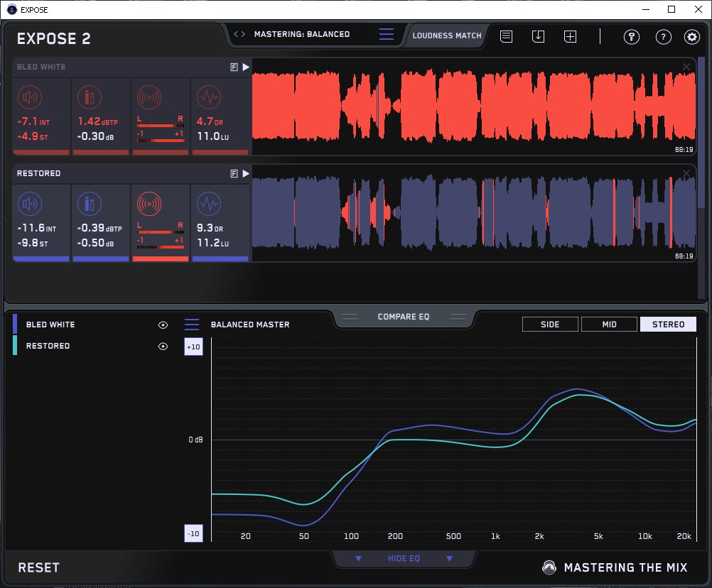Click the +10 EQ scale button
712x588 pixels.
pos(193,347)
